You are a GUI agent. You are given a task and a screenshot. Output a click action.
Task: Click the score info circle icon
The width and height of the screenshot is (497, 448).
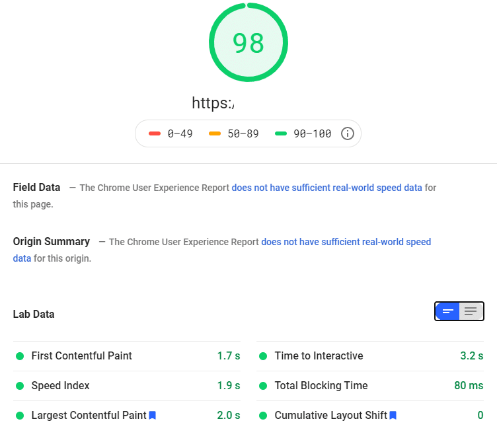tap(348, 133)
